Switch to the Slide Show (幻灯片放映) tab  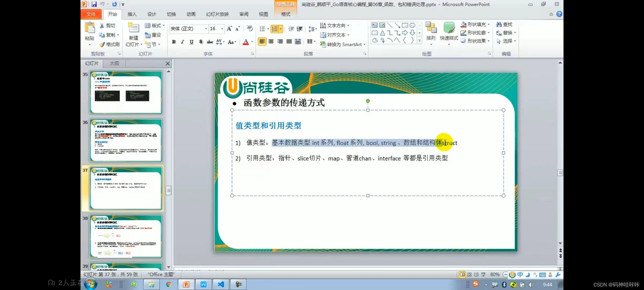click(217, 14)
